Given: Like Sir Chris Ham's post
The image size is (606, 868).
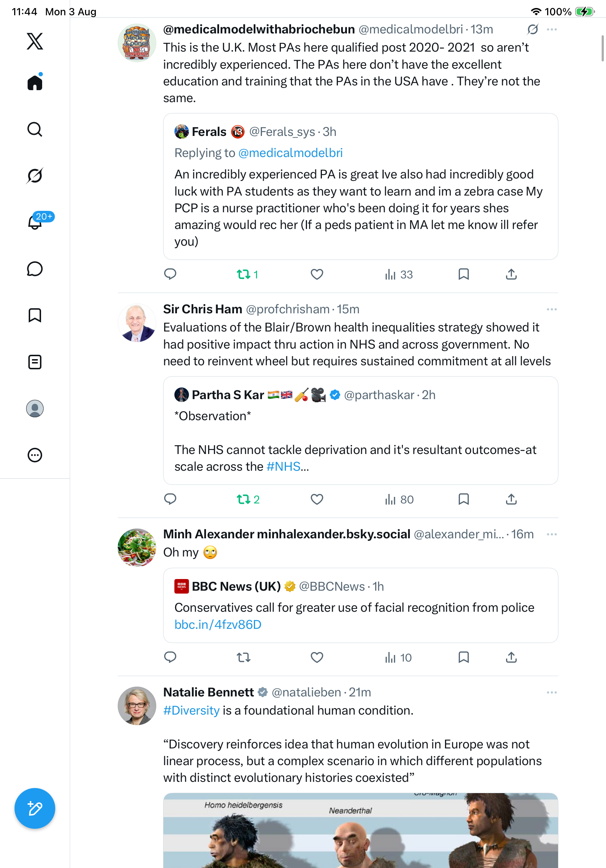Looking at the screenshot, I should [316, 499].
